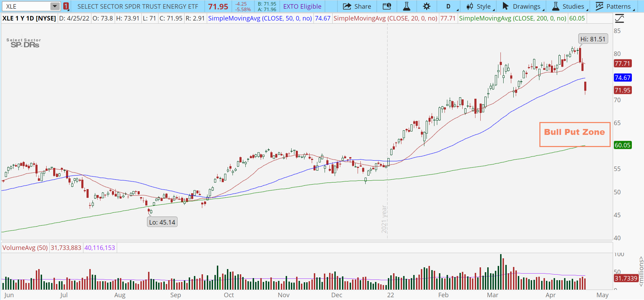Click the XLE 1 Y 1D [NYSE] chart title
Screen dimensions: 644x300
point(29,18)
